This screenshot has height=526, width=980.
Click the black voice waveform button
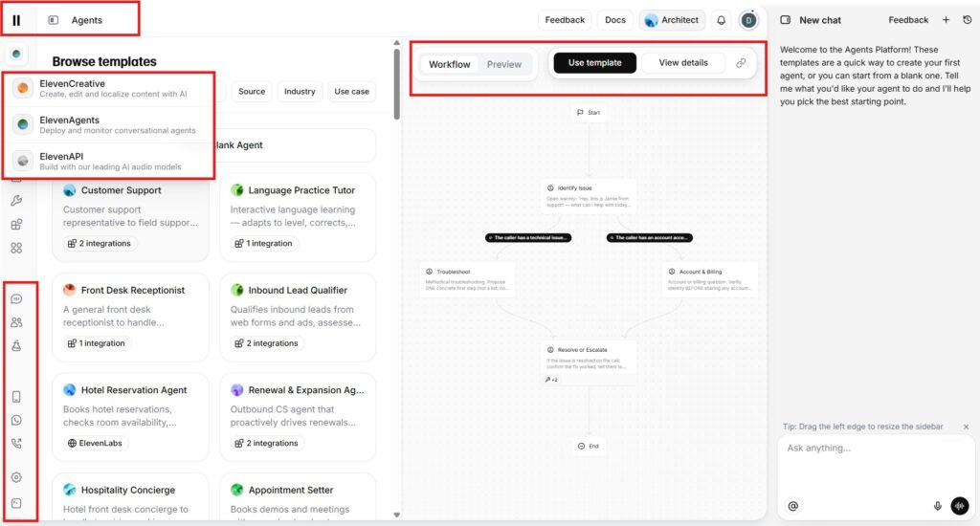click(x=960, y=506)
